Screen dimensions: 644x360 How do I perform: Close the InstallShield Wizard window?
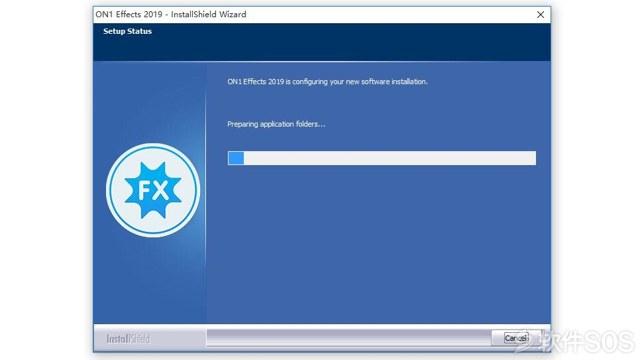click(541, 15)
